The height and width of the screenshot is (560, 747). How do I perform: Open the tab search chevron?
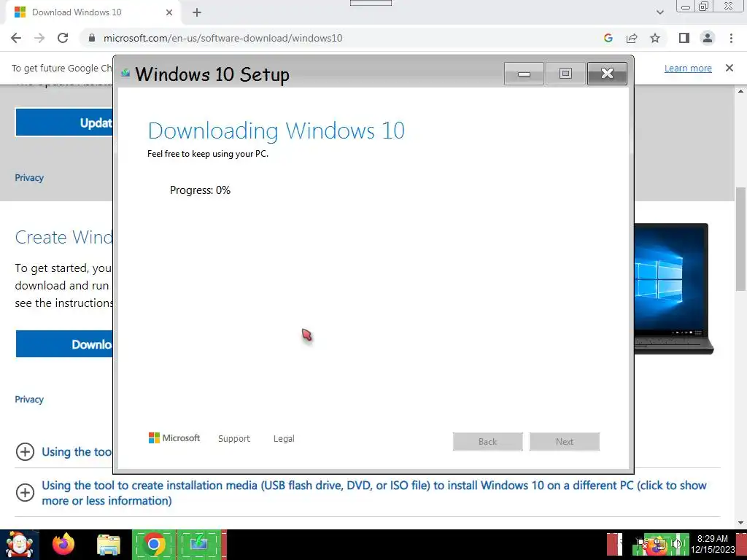(659, 12)
